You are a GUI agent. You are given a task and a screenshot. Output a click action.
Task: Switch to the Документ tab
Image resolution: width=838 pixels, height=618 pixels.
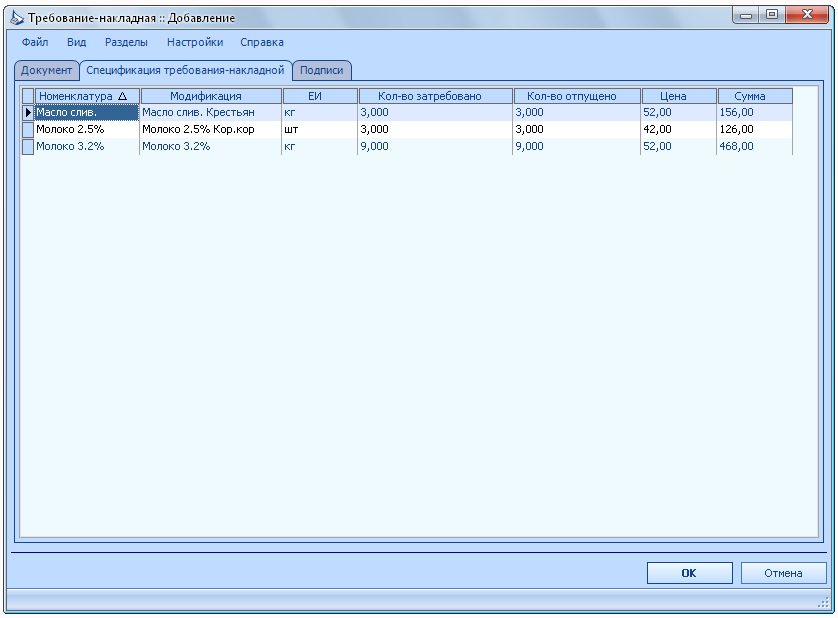coord(46,71)
